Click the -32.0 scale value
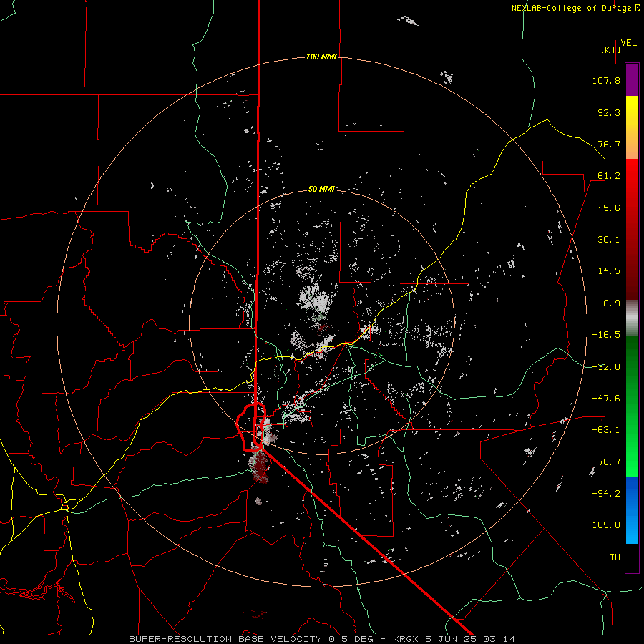 (x=606, y=367)
